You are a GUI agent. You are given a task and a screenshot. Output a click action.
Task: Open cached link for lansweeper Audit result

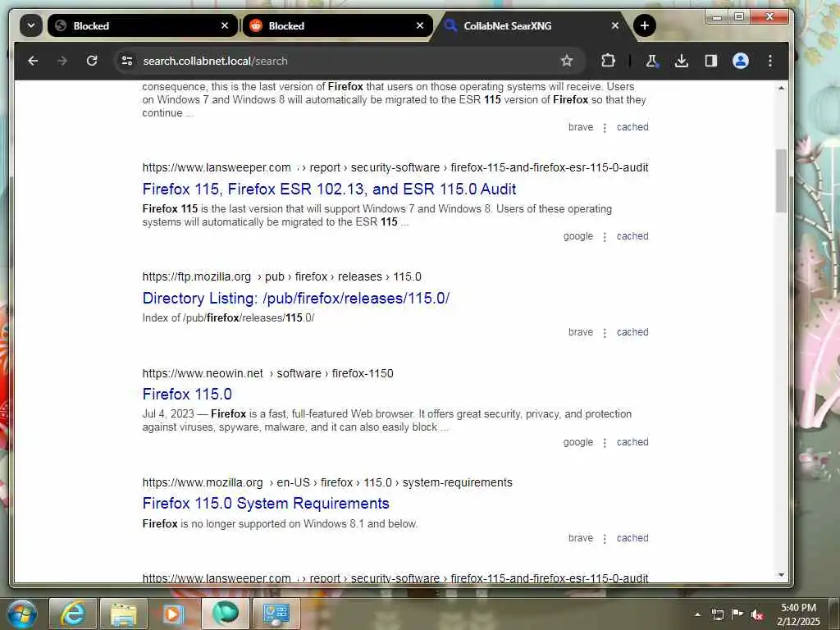click(632, 236)
